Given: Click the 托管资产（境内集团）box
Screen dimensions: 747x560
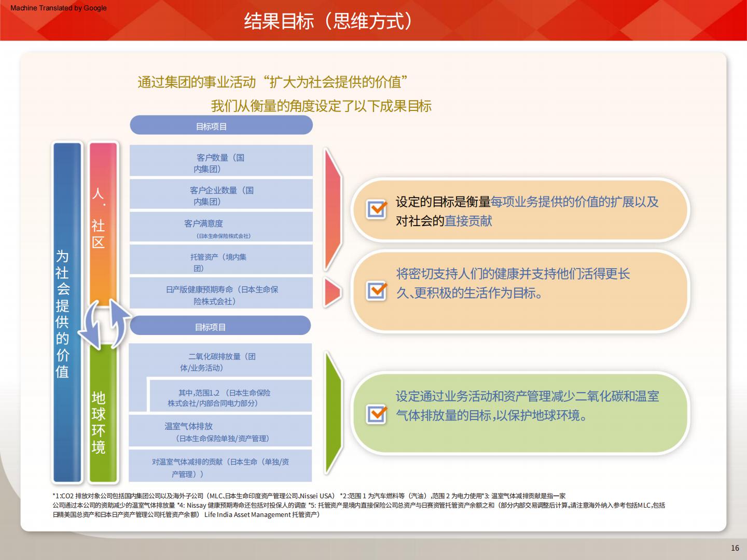Looking at the screenshot, I should 221,260.
